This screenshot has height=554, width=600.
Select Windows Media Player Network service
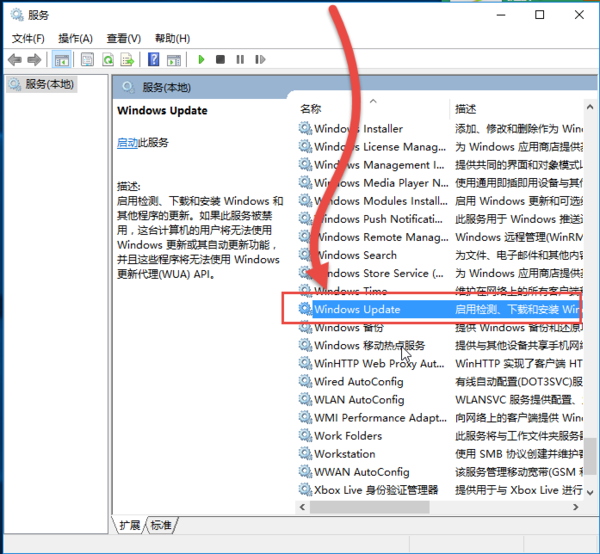pyautogui.click(x=440, y=183)
